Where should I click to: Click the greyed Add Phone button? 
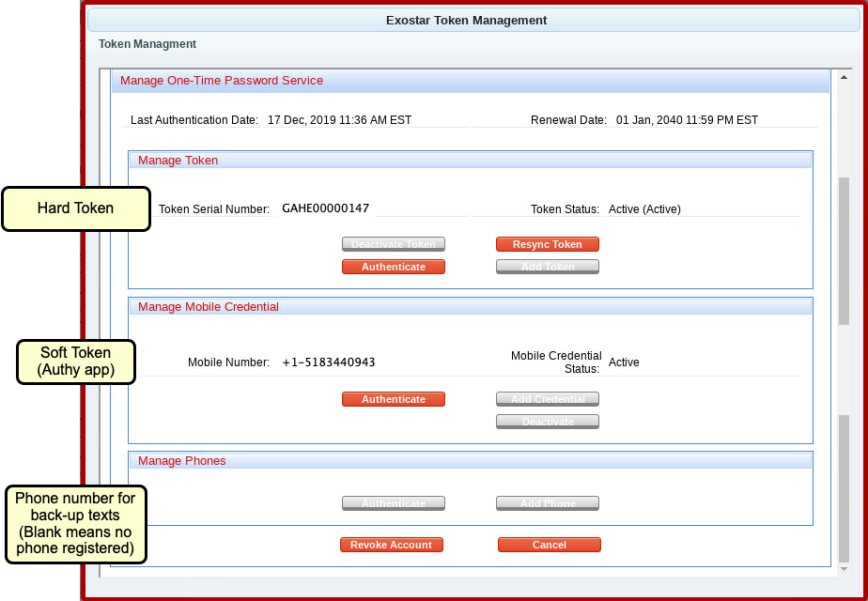(547, 503)
